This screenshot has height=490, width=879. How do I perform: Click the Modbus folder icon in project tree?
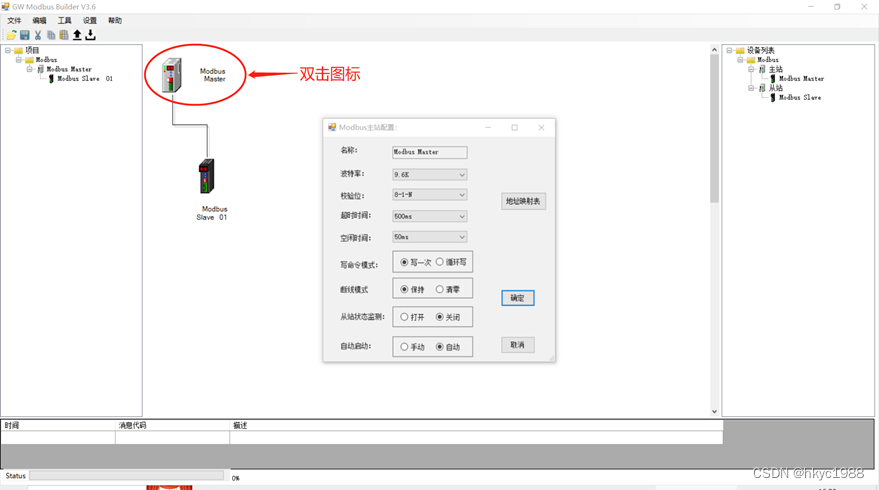[29, 60]
